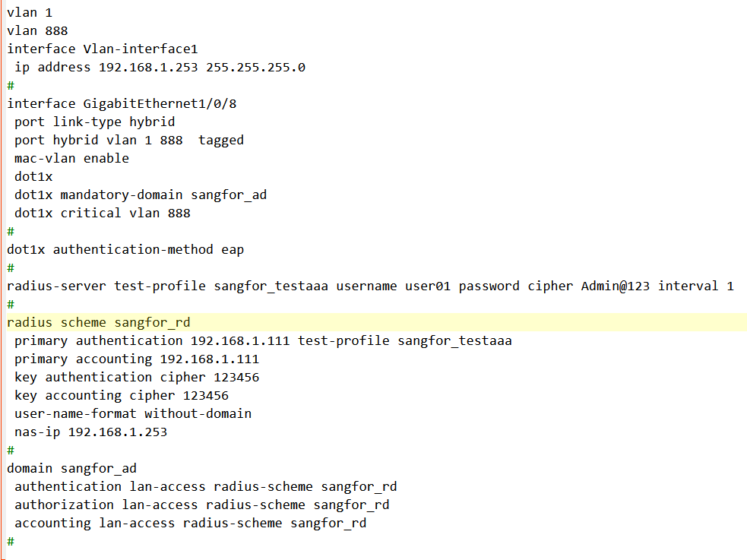Click the mac-vlan enable line
This screenshot has width=747, height=560.
coord(71,158)
